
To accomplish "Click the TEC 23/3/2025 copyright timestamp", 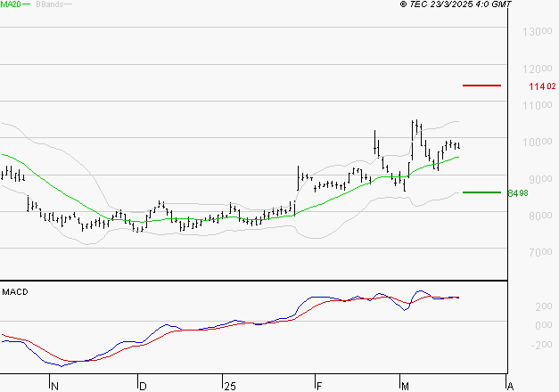I will pos(456,4).
